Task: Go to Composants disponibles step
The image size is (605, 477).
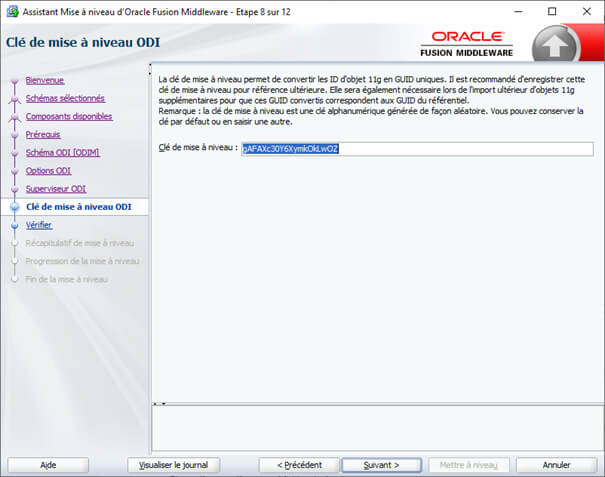Action: pyautogui.click(x=69, y=117)
